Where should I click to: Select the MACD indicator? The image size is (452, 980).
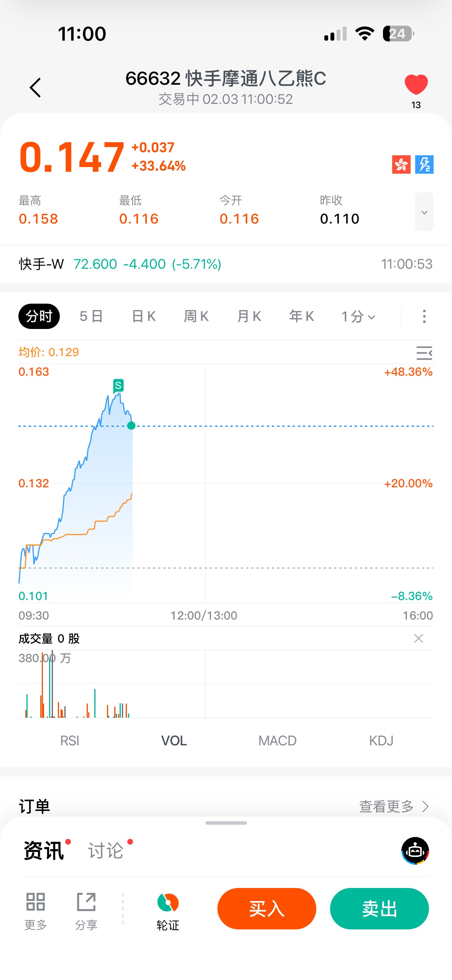click(277, 740)
